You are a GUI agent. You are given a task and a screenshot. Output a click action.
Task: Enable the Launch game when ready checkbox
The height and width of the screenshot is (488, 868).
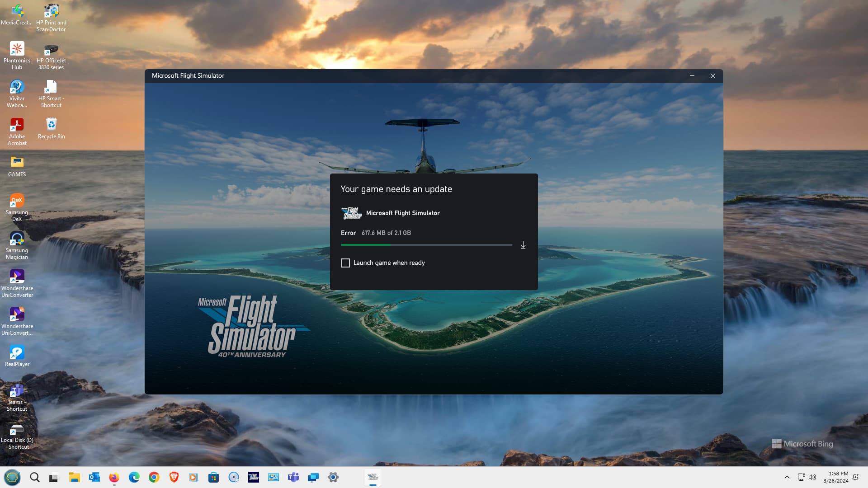pyautogui.click(x=345, y=263)
